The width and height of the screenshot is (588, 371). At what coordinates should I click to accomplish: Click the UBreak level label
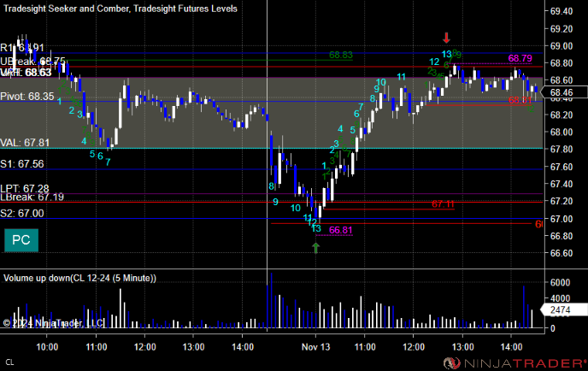[32, 62]
